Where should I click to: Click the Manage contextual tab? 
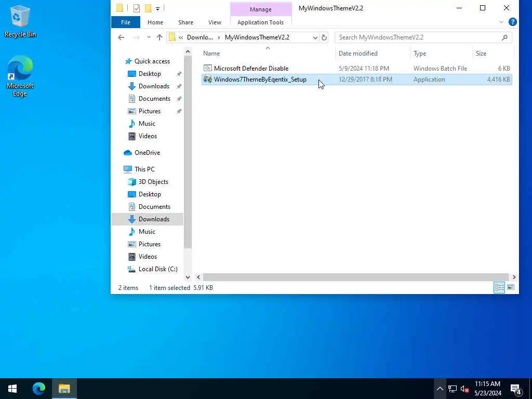pyautogui.click(x=261, y=9)
